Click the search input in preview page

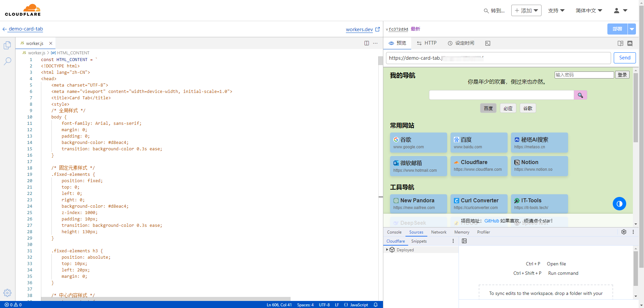point(501,95)
